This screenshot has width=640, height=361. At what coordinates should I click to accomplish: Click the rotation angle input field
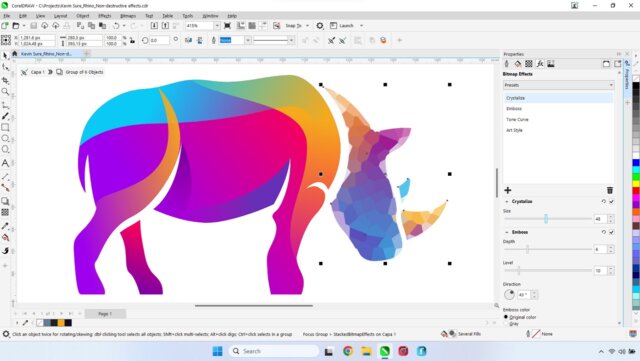point(159,40)
